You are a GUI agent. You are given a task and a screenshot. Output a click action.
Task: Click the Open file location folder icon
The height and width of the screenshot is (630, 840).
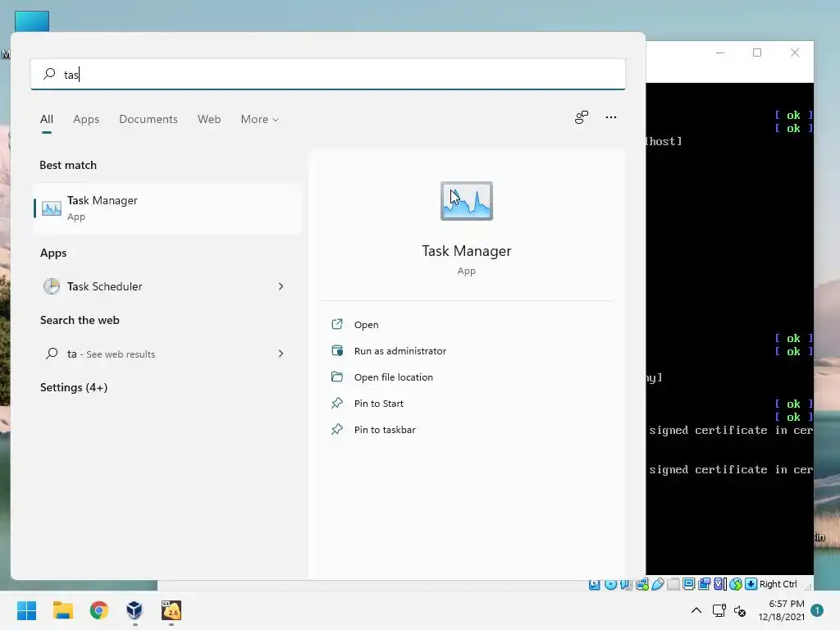337,377
